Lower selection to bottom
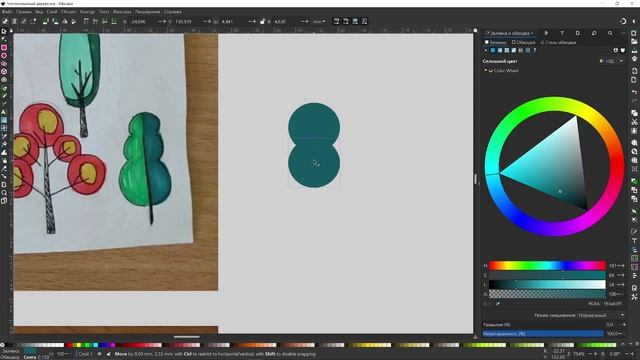Screen dimensions: 640x360 (114, 21)
